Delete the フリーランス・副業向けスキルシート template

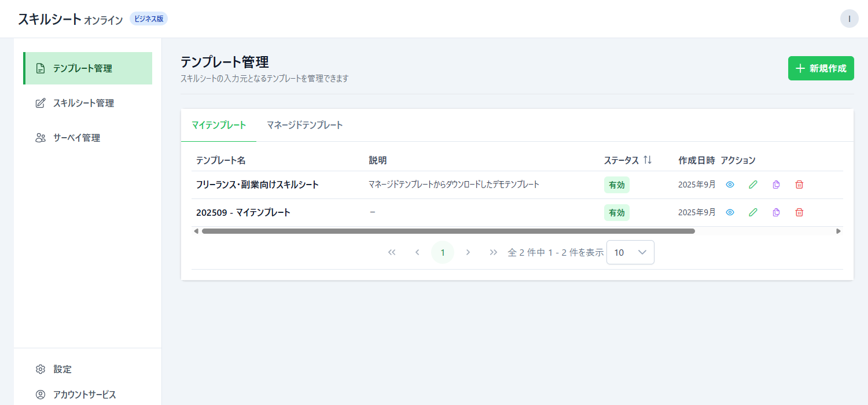[x=799, y=185]
